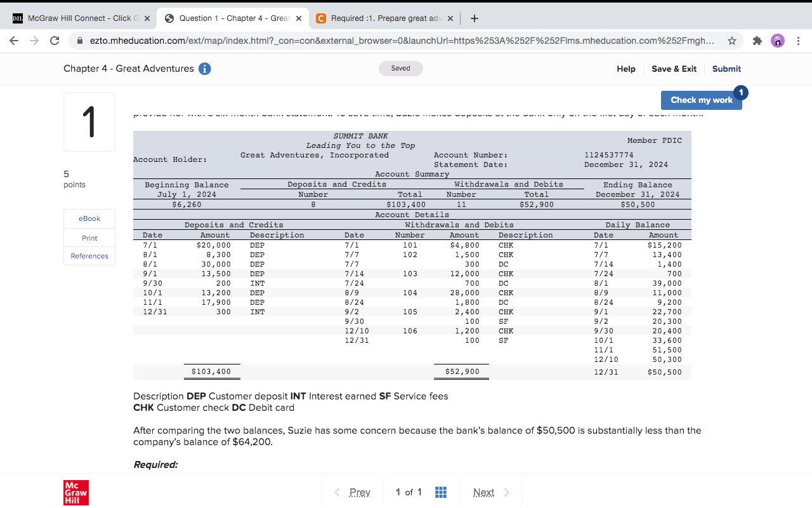
Task: Bookmark this page with star icon
Action: pyautogui.click(x=732, y=41)
